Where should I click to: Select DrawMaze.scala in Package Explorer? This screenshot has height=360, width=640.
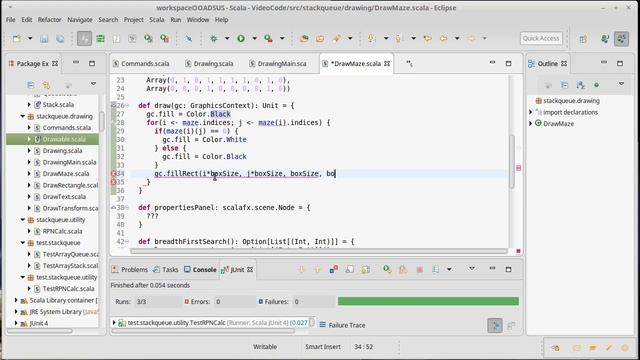coord(66,174)
